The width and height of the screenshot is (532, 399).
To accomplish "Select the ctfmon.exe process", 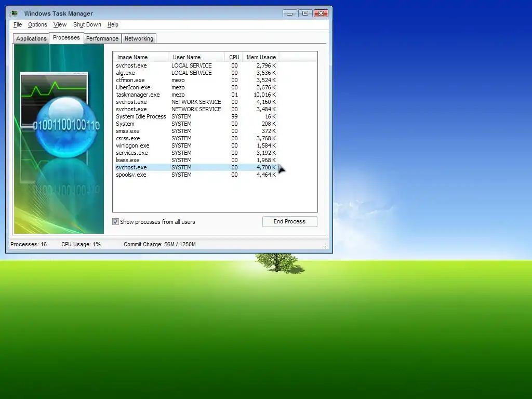I will pyautogui.click(x=196, y=80).
